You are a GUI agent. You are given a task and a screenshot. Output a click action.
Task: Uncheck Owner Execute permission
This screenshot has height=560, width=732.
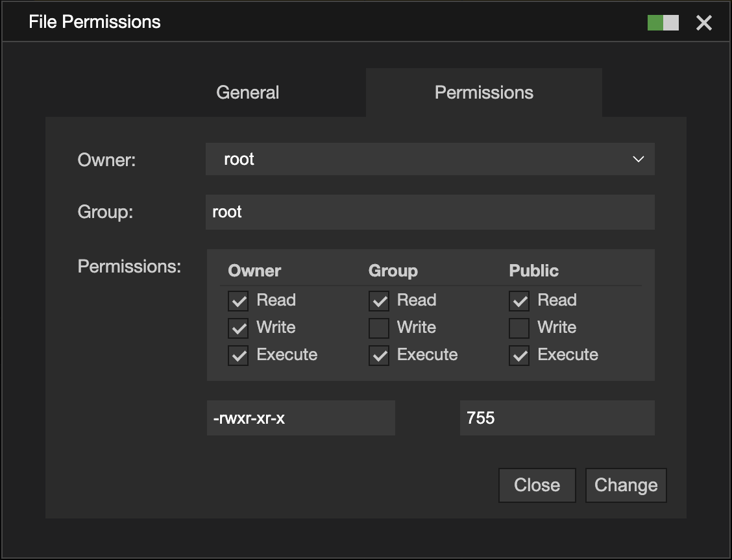point(238,356)
